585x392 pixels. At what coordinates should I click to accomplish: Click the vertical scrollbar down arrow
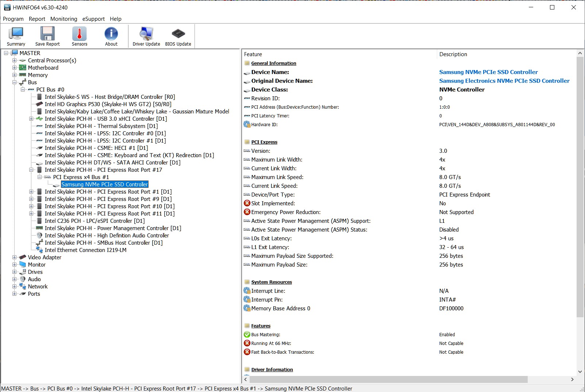580,372
